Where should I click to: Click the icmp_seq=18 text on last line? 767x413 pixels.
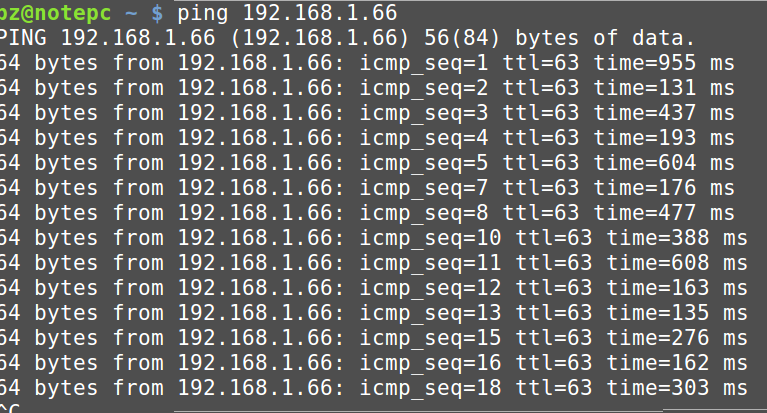coord(430,388)
